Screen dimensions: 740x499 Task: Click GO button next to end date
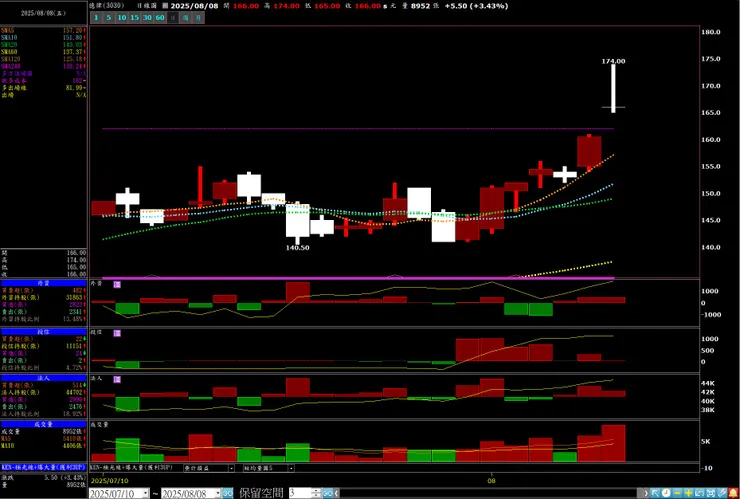(x=227, y=493)
